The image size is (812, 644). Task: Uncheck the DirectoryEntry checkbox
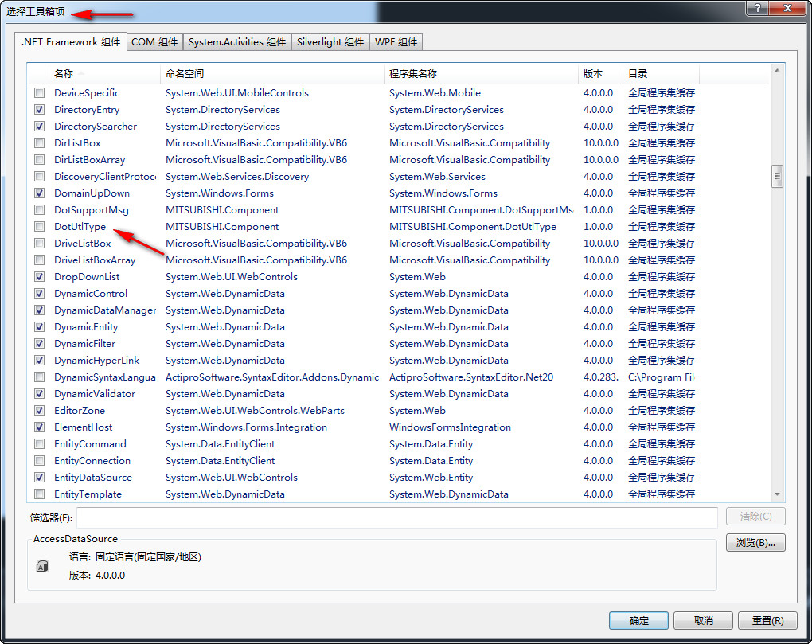[x=39, y=110]
